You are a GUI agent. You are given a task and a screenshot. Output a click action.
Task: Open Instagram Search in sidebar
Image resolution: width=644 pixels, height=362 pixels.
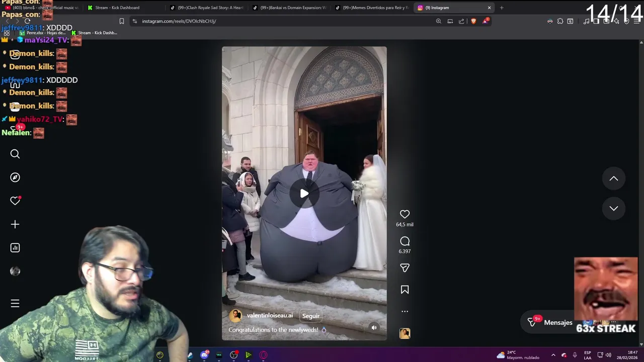coord(15,154)
